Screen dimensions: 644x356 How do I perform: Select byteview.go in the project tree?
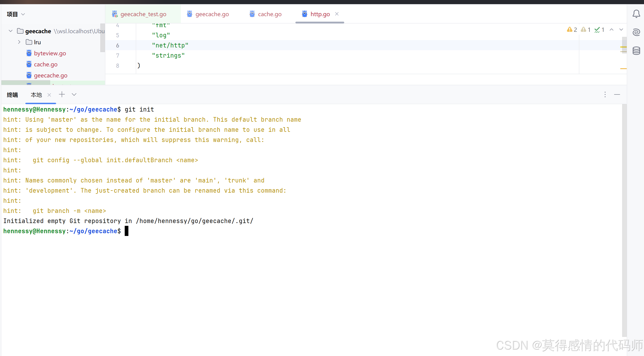tap(50, 53)
